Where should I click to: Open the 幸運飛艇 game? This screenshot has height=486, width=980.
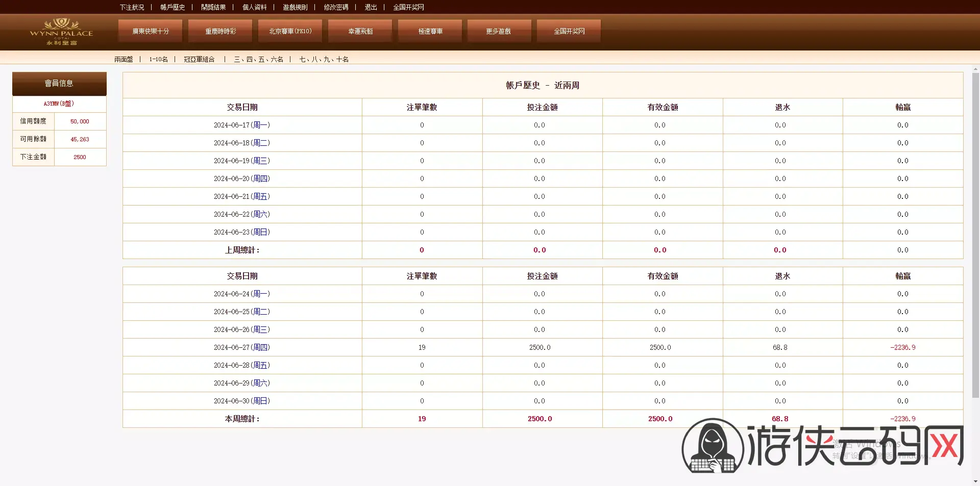(360, 31)
